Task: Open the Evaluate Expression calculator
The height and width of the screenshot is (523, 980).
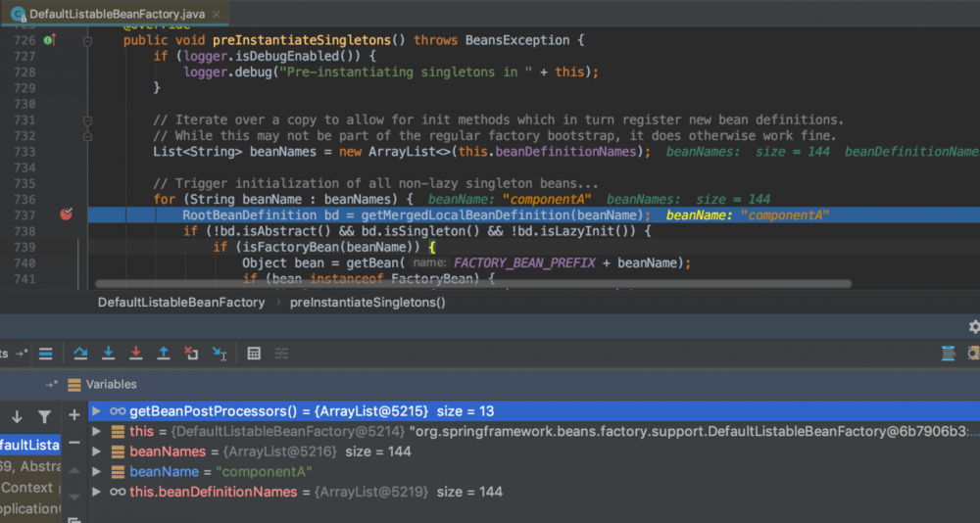Action: (254, 353)
